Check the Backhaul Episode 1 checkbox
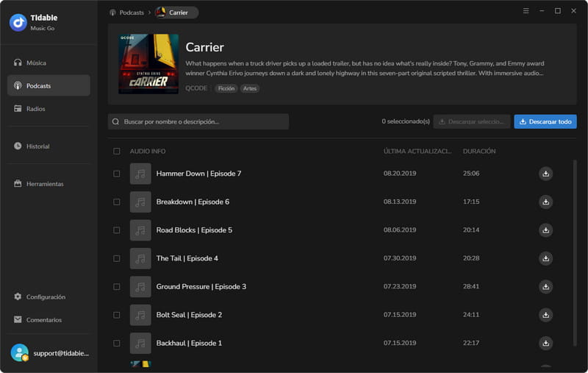 (x=117, y=343)
